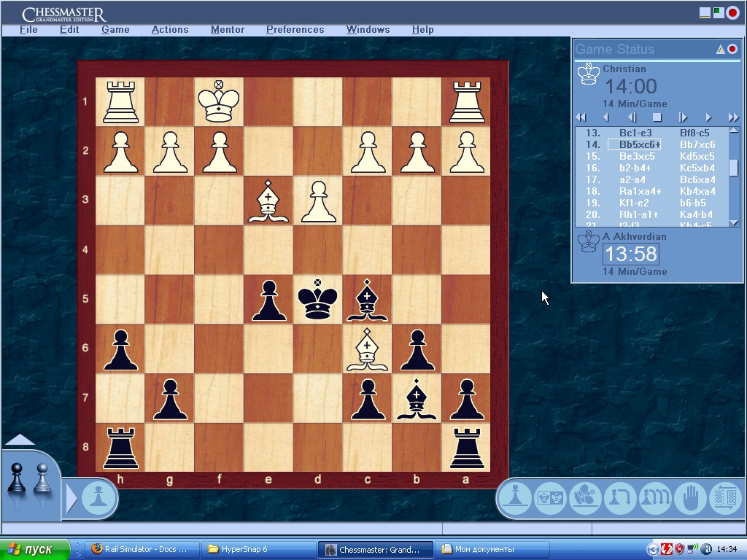747x560 pixels.
Task: Open the File menu
Action: point(28,29)
